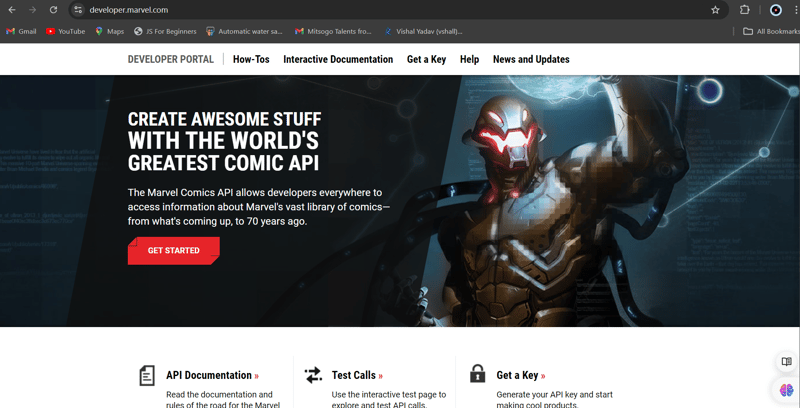
Task: Click the text 'from what's coming up, to 70 years ago.'
Action: point(217,222)
